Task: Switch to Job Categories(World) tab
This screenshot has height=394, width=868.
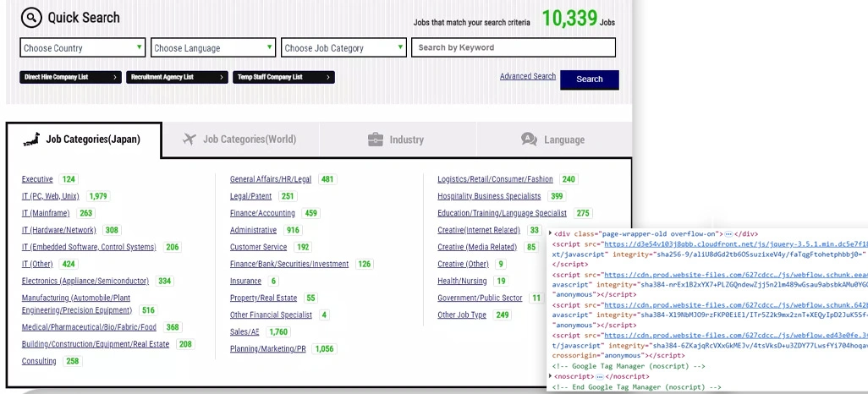Action: pyautogui.click(x=241, y=140)
